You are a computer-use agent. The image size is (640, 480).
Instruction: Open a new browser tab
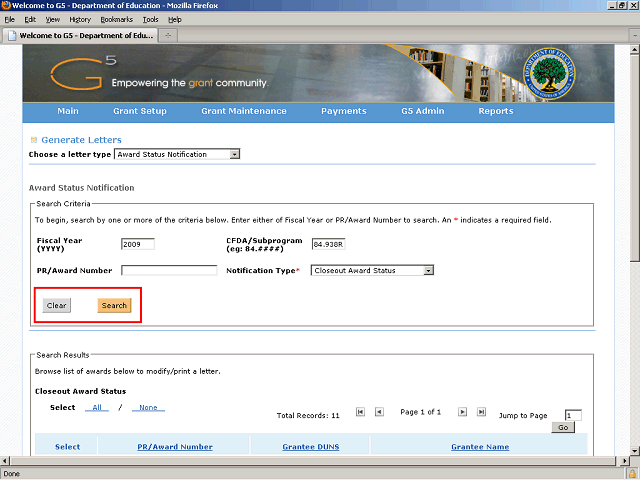(168, 36)
